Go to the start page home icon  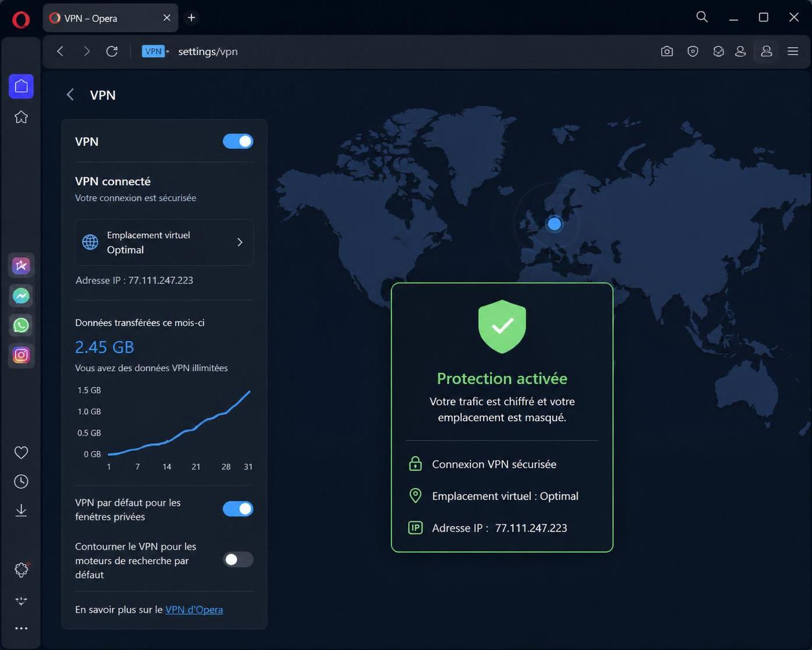click(21, 117)
